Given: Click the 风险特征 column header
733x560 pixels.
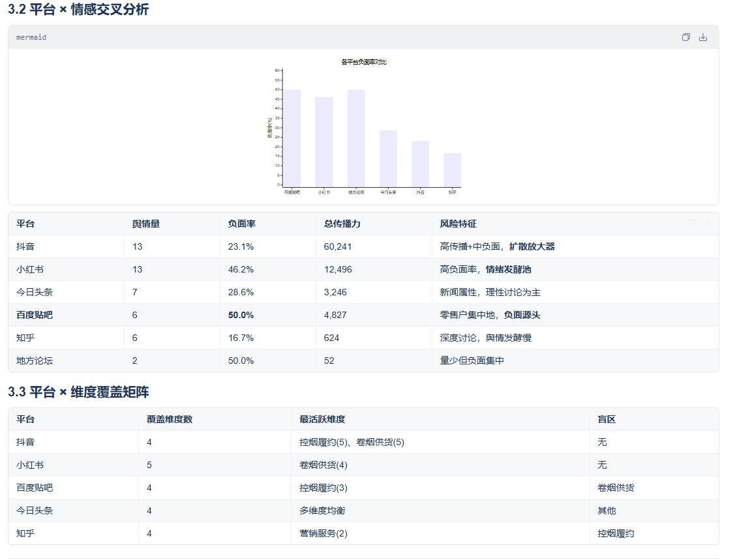Looking at the screenshot, I should pyautogui.click(x=458, y=224).
